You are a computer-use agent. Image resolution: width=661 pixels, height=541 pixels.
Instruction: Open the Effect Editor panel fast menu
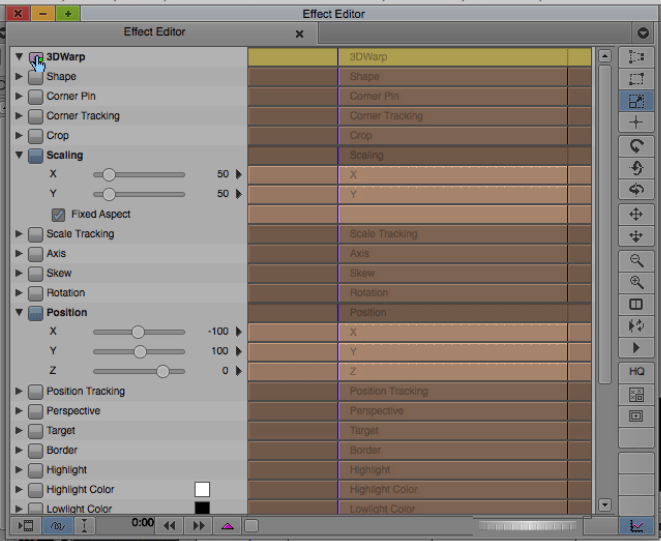tap(643, 33)
